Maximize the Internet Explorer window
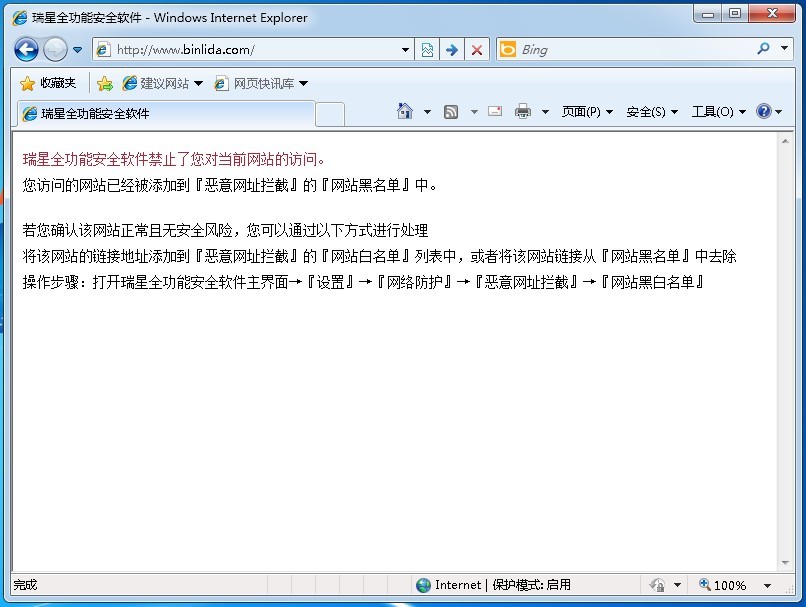Image resolution: width=806 pixels, height=607 pixels. click(x=735, y=14)
